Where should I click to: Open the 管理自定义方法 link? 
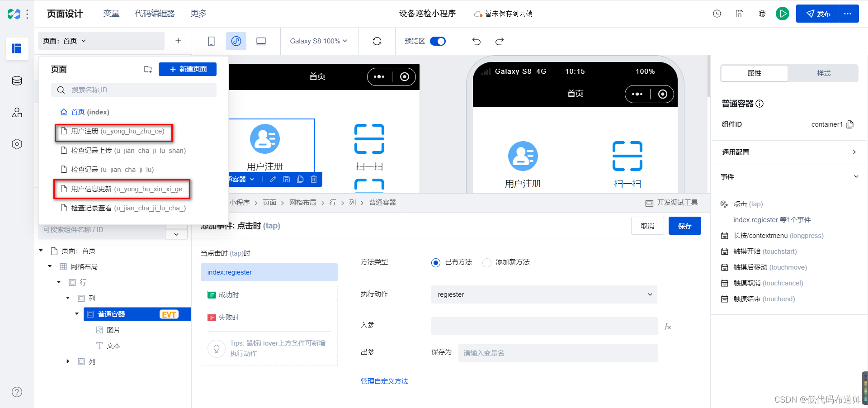point(384,381)
